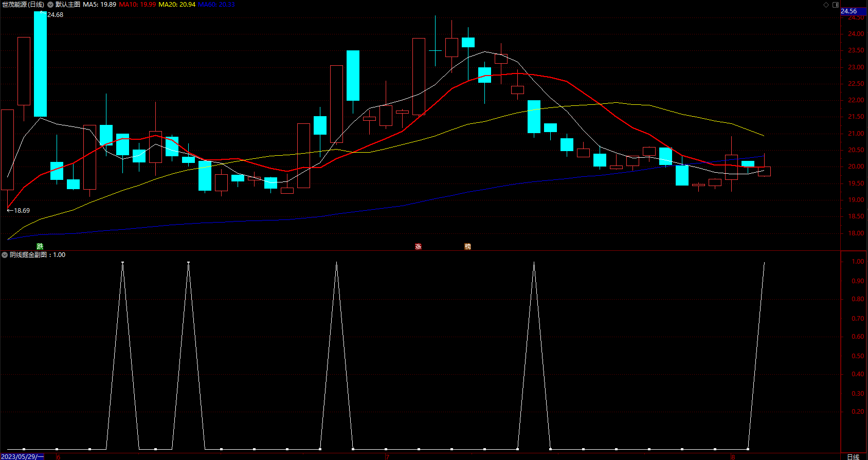Click the yellow MA20: 20.94 label
The image size is (868, 460).
[x=177, y=5]
